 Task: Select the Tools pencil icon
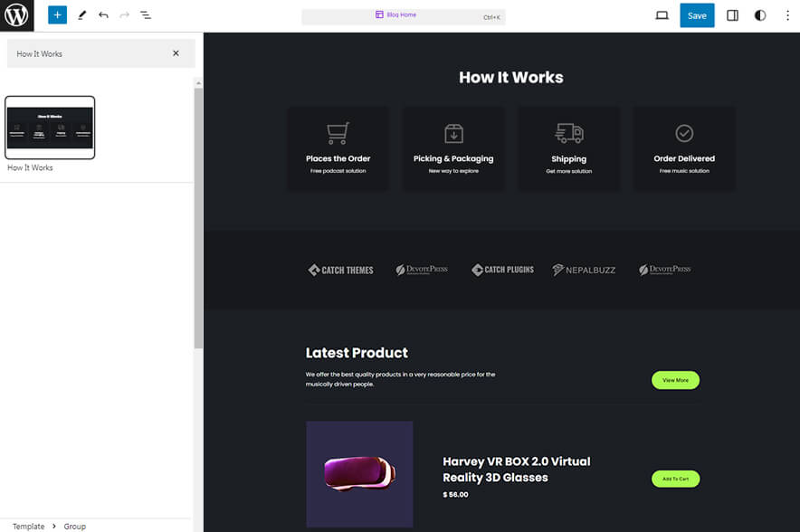(81, 14)
